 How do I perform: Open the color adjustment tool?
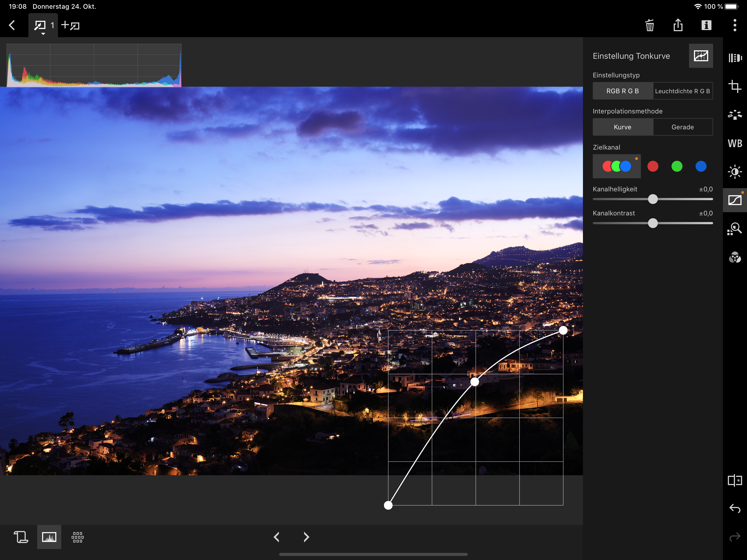coord(734,258)
